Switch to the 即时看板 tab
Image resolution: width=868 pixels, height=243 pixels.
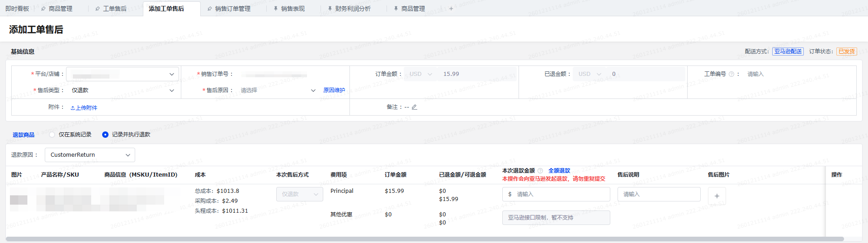click(17, 9)
